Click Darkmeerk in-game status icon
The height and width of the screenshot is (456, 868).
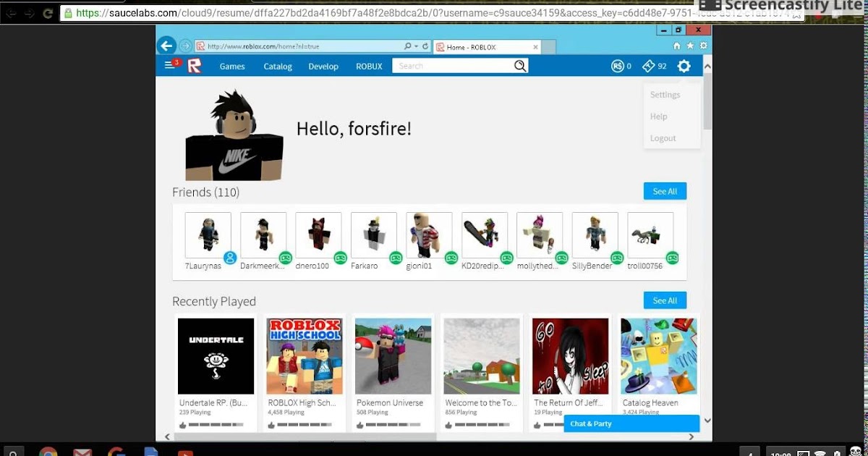tap(286, 258)
